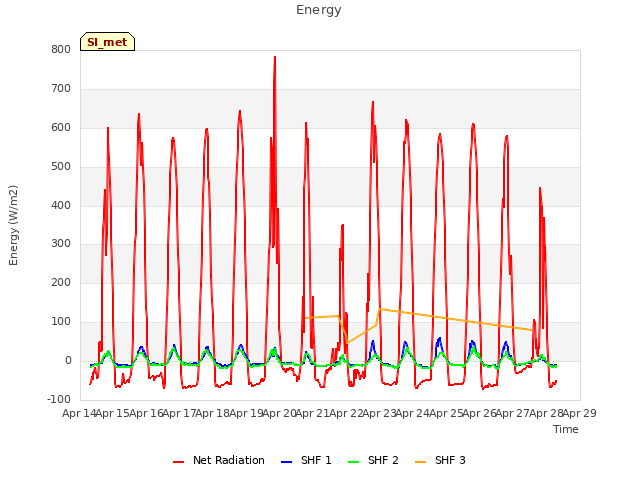
Task: Click the SI_met annotation label
Action: click(x=107, y=42)
